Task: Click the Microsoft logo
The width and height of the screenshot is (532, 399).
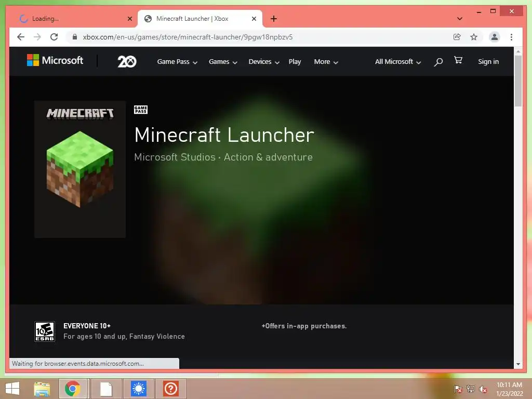Action: [55, 60]
